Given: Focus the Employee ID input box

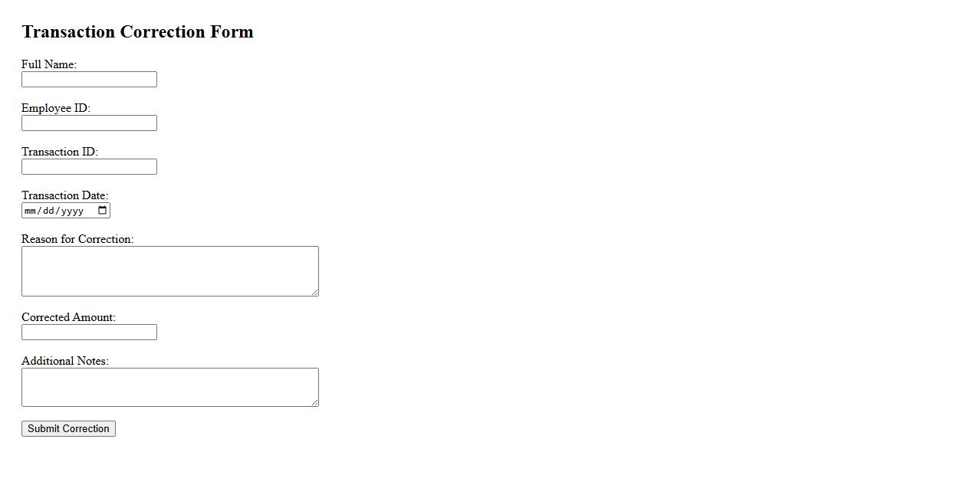Looking at the screenshot, I should 89,123.
